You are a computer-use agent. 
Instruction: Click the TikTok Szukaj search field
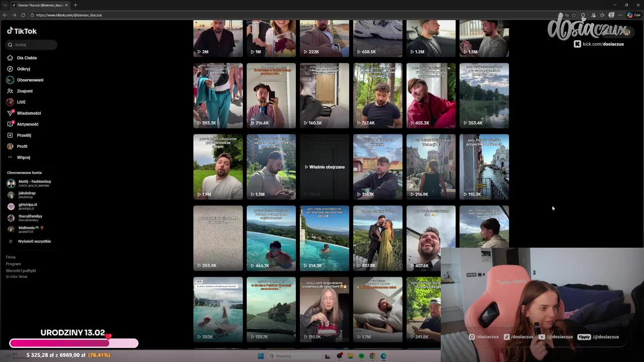[32, 45]
